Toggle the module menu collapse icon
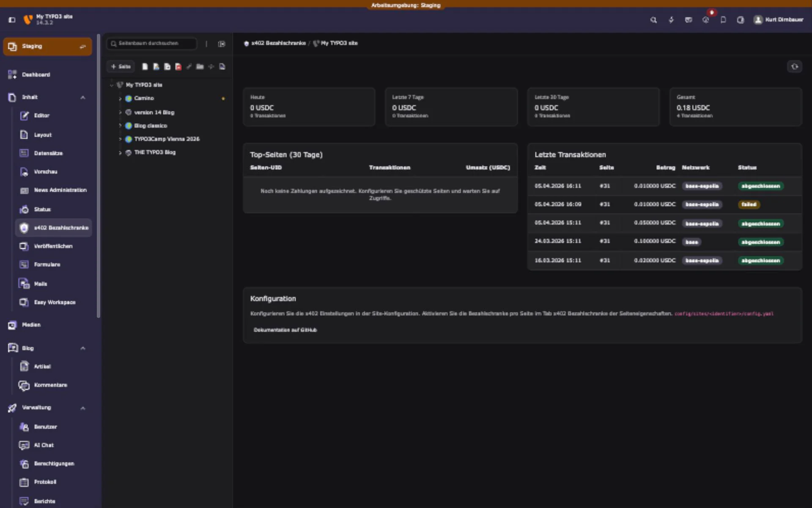 [12, 19]
